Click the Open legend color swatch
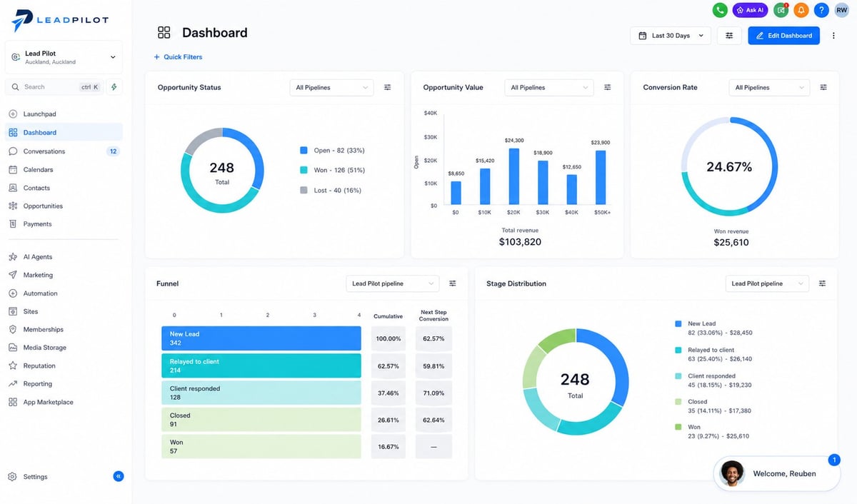The width and height of the screenshot is (857, 504). [304, 151]
